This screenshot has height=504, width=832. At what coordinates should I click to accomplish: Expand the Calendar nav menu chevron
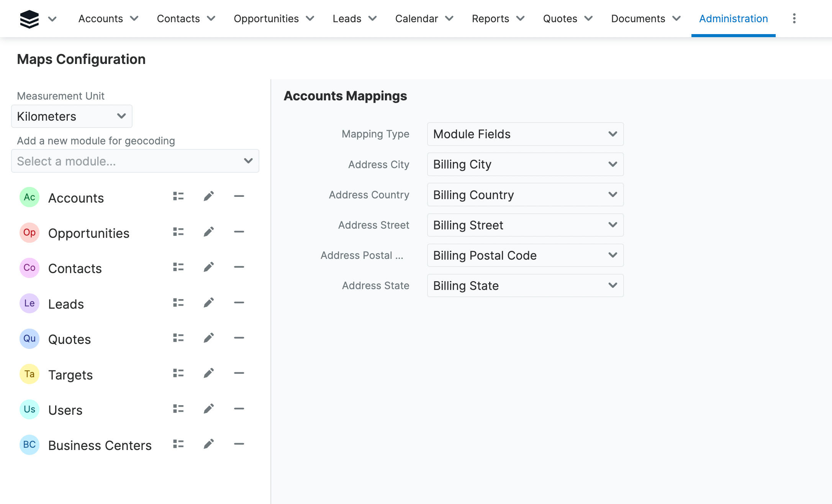(449, 18)
